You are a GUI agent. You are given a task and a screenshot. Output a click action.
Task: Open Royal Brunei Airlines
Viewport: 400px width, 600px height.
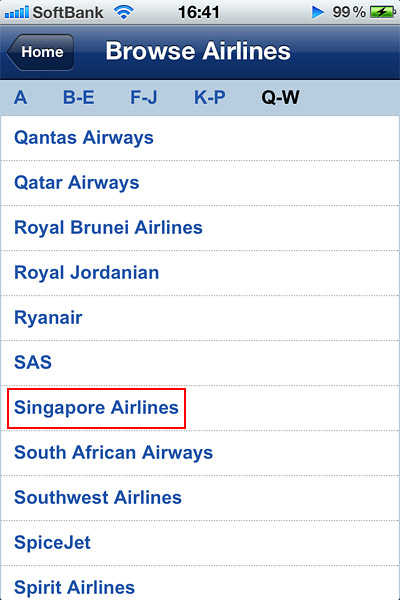click(200, 228)
